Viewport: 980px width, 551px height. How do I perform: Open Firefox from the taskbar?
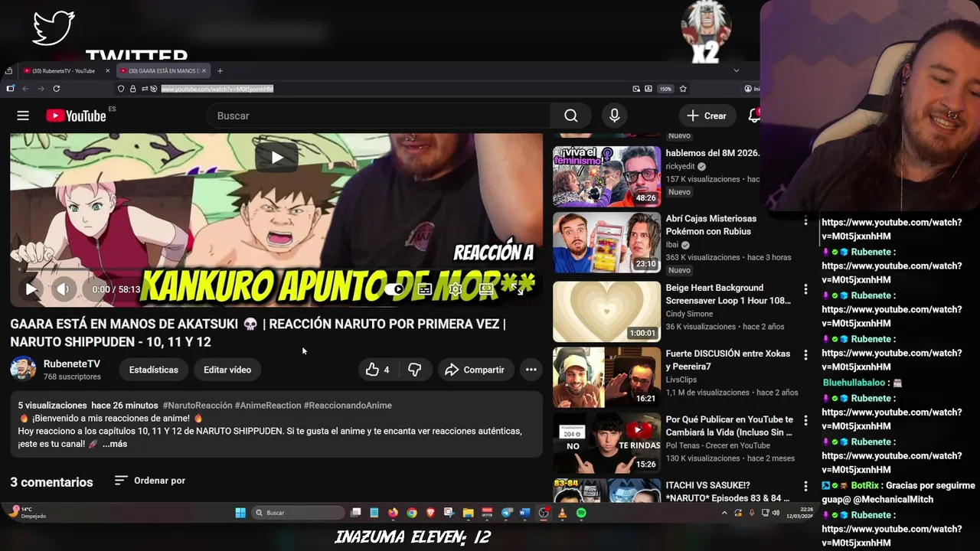[393, 513]
